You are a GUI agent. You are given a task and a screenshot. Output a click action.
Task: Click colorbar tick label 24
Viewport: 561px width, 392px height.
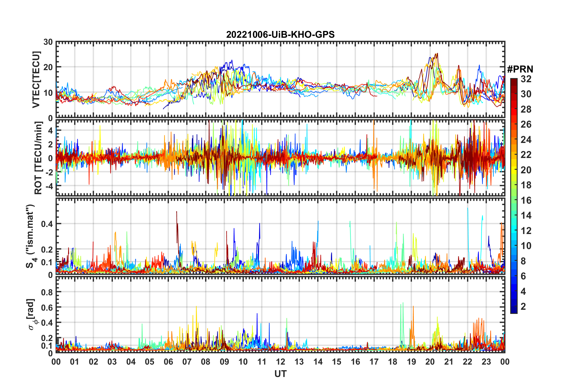click(x=526, y=139)
